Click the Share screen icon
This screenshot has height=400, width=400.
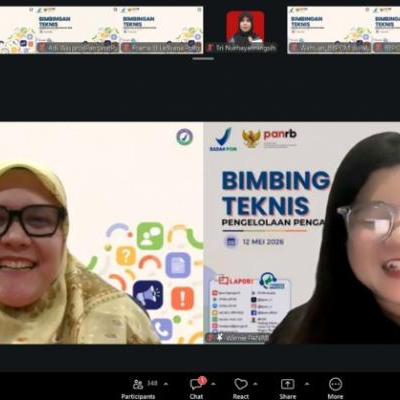pyautogui.click(x=287, y=384)
